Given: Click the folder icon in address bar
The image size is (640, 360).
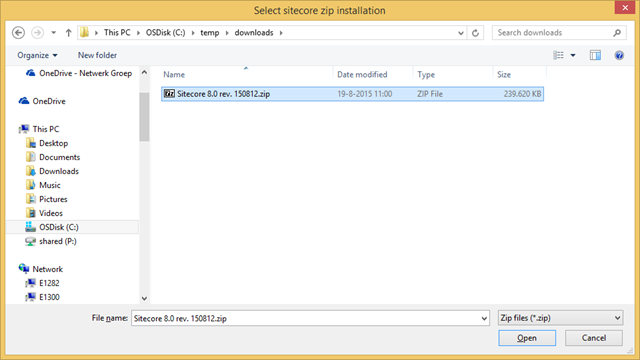Looking at the screenshot, I should (x=84, y=32).
